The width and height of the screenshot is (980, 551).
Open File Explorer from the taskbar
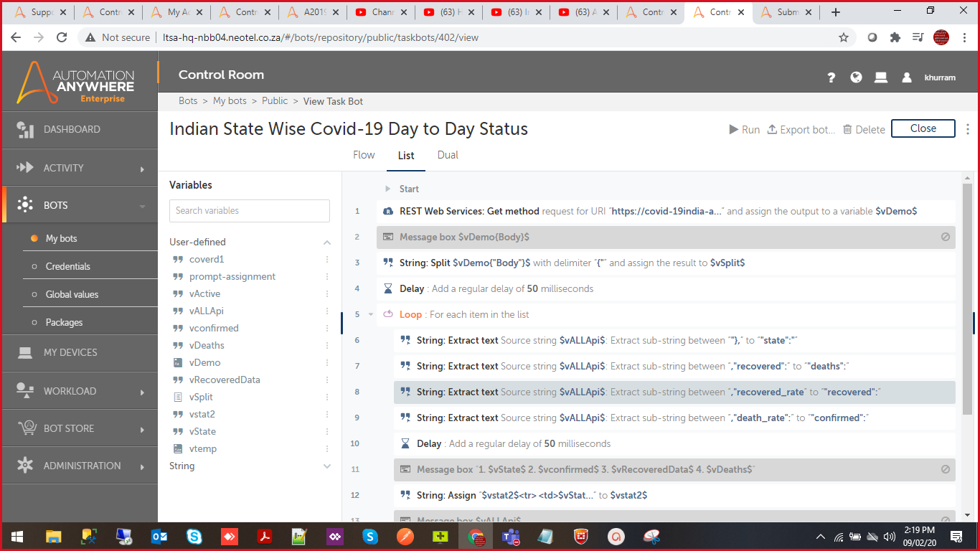pyautogui.click(x=53, y=536)
